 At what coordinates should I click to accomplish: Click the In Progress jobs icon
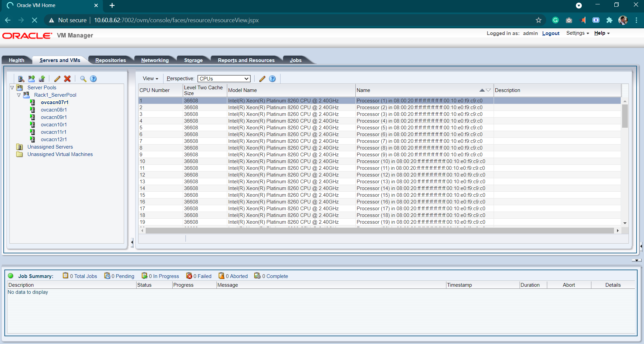point(145,276)
